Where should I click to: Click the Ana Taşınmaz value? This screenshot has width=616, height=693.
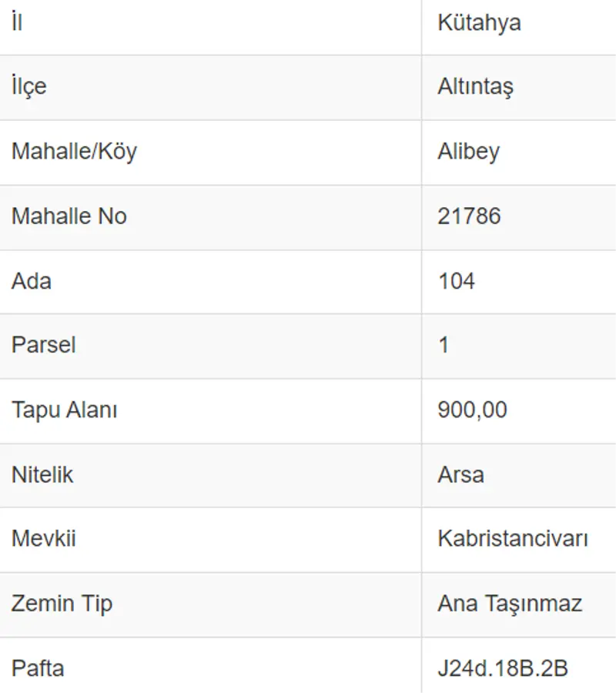pos(510,604)
